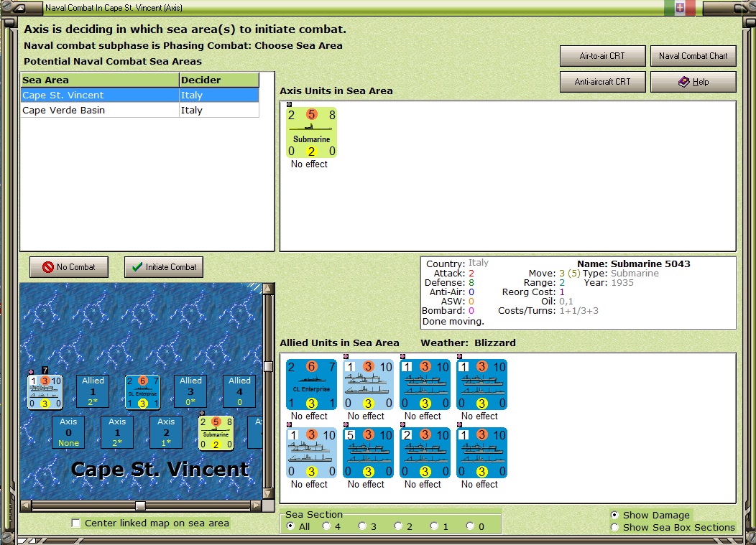Screen dimensions: 756x545
Task: Click the Submarine counter on the sea map
Action: click(x=216, y=433)
